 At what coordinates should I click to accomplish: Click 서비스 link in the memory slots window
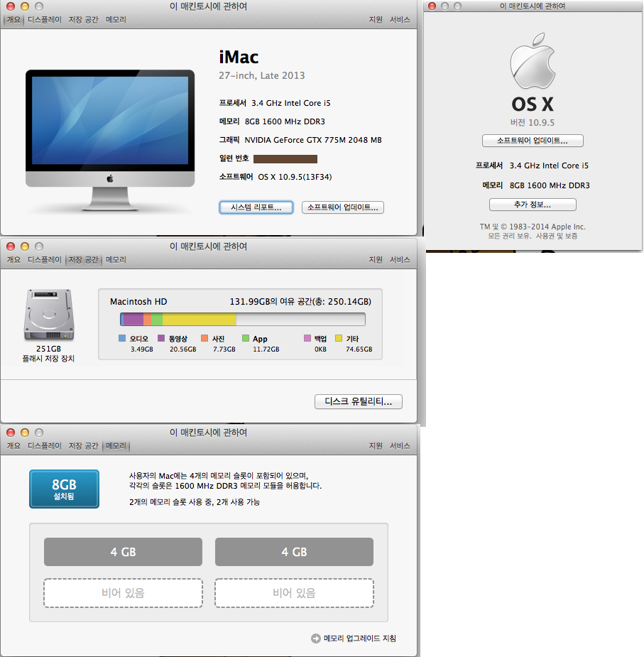point(399,446)
